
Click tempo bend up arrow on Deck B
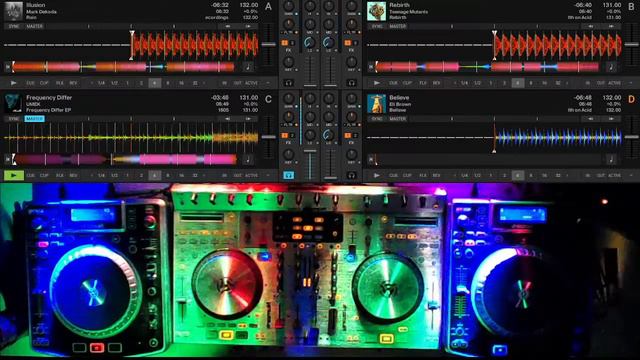click(611, 26)
